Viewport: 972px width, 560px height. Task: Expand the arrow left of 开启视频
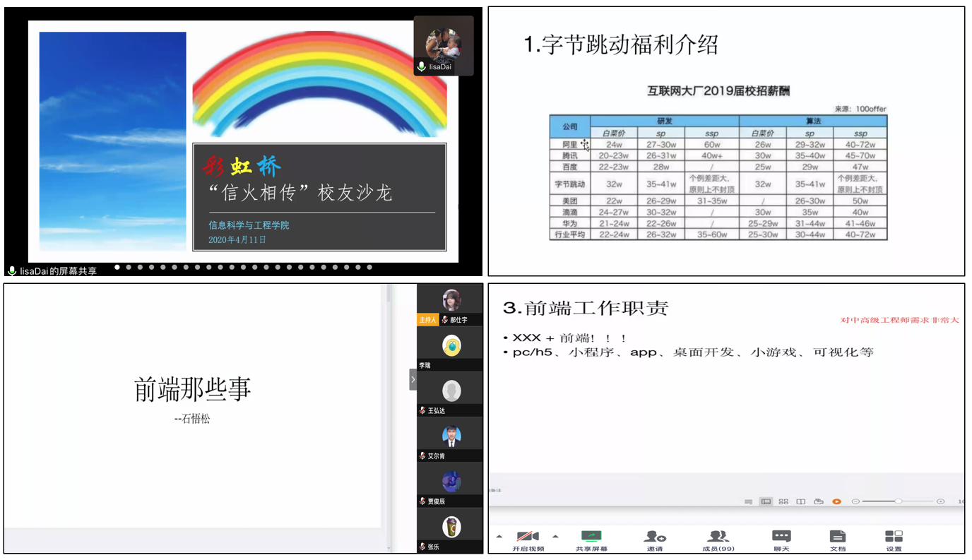tap(499, 537)
